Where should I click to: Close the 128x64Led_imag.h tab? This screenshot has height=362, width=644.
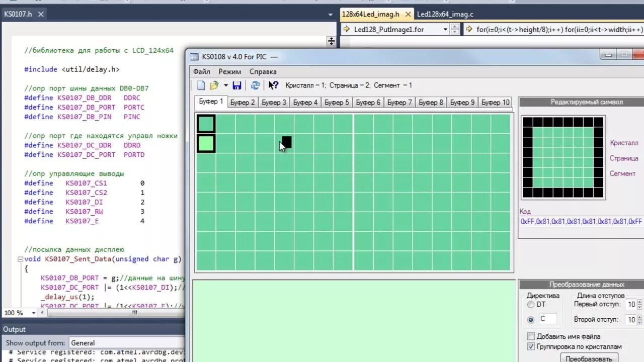(x=408, y=14)
